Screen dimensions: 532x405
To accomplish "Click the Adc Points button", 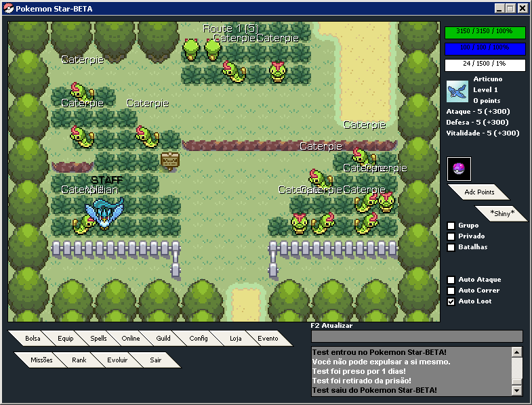I will (479, 192).
